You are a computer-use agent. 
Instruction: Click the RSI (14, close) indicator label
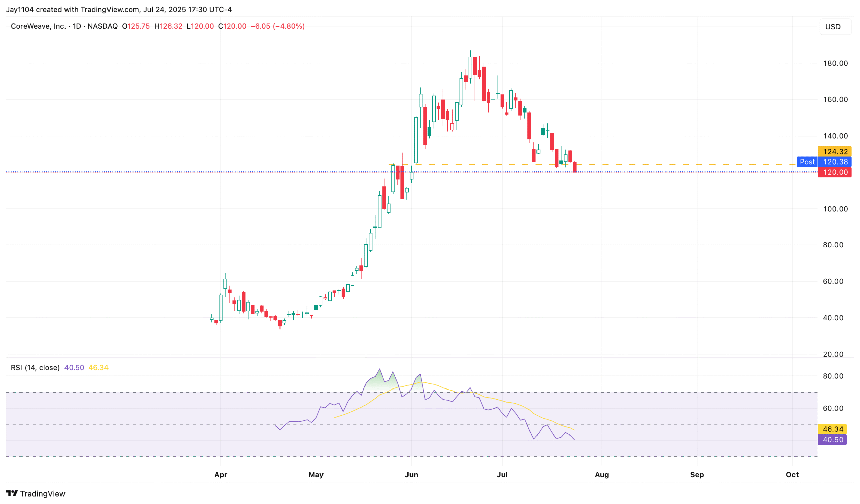click(35, 368)
